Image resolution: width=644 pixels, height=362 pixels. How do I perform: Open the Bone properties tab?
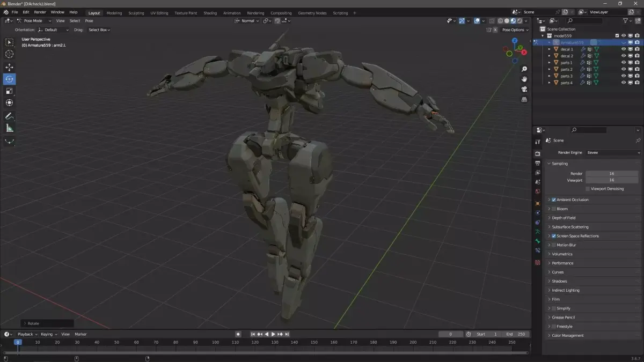point(538,241)
